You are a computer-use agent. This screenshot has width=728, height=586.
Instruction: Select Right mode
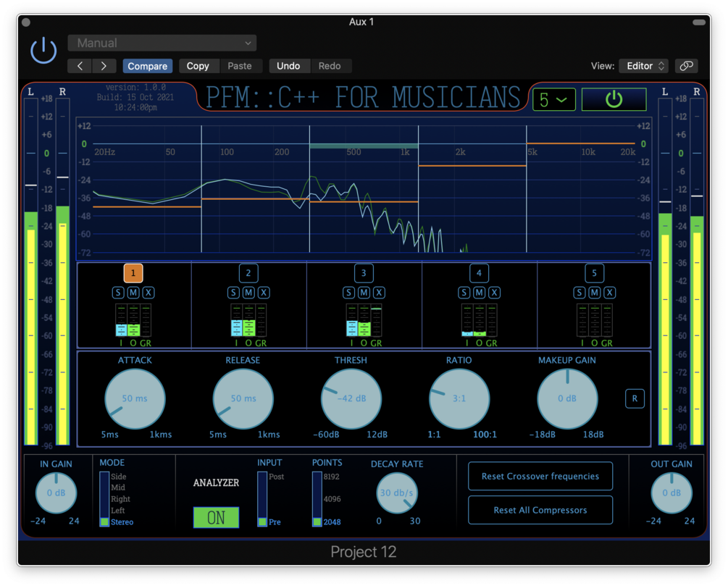pyautogui.click(x=120, y=499)
